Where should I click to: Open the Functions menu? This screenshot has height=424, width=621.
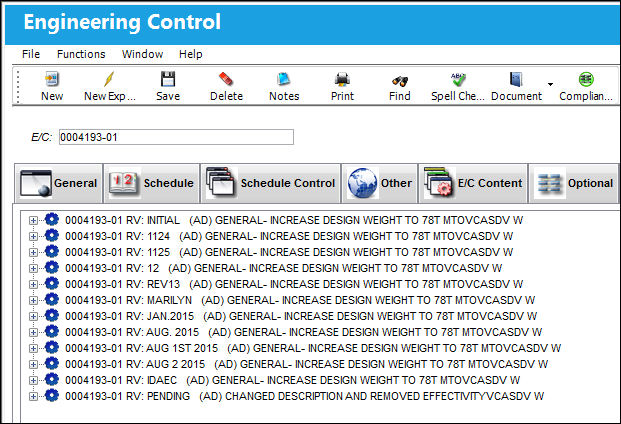click(x=81, y=54)
